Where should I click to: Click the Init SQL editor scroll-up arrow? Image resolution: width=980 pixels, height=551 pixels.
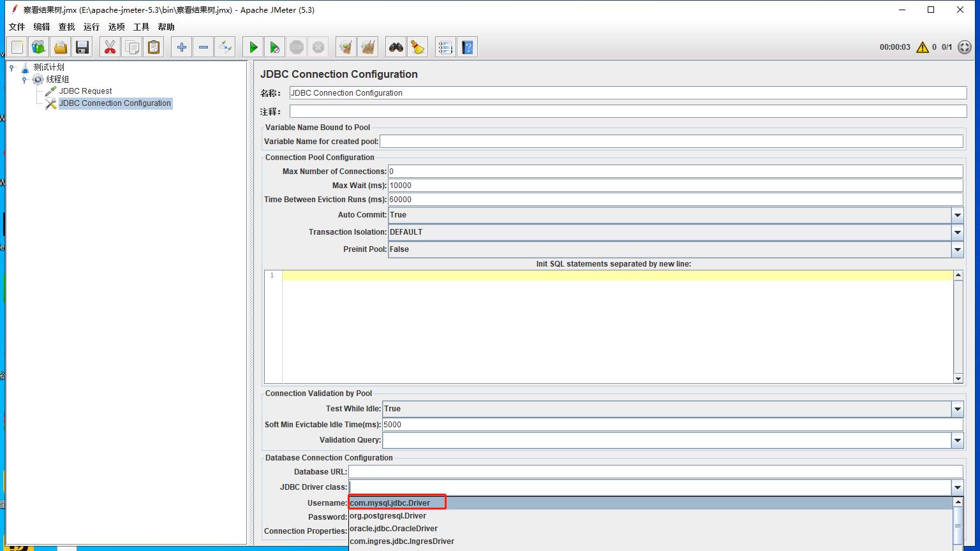point(958,275)
